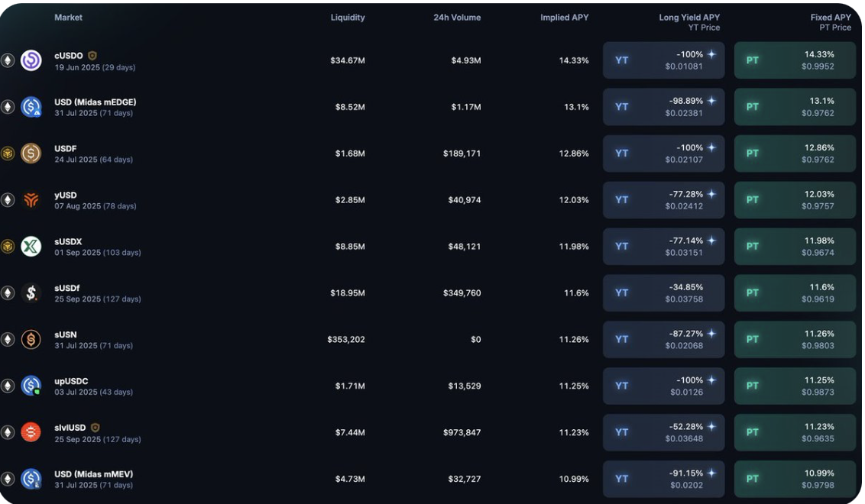The image size is (865, 504).
Task: Sort by Implied APY column header
Action: point(564,18)
